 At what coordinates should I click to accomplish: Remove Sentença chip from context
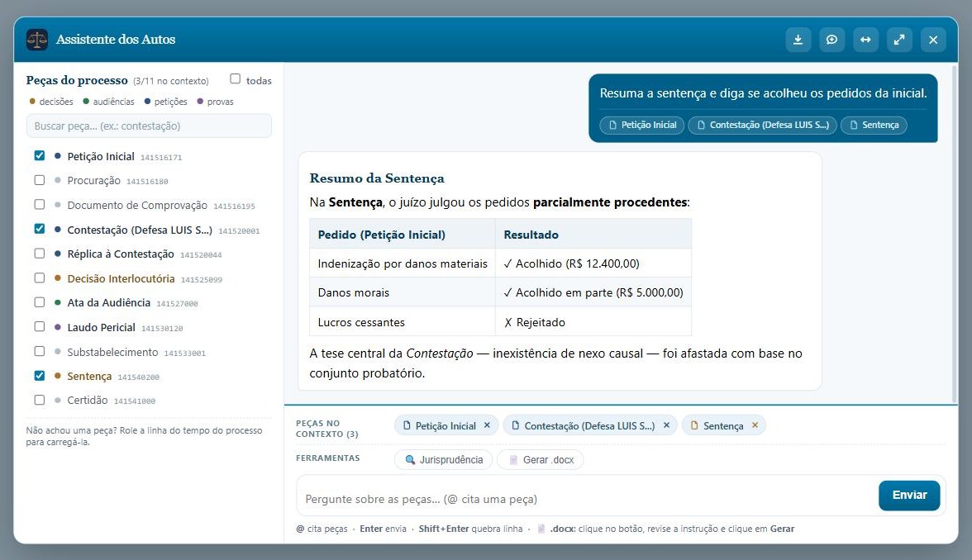pyautogui.click(x=755, y=425)
